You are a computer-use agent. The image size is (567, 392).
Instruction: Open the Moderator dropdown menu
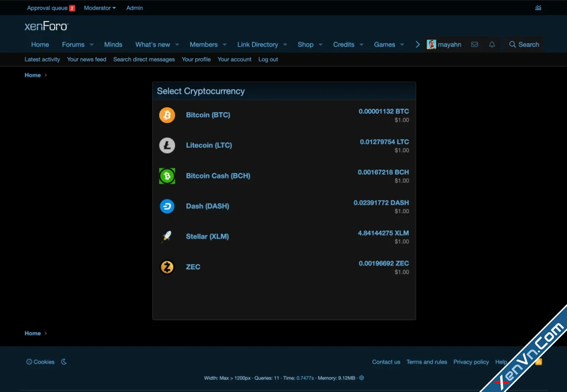pos(100,8)
